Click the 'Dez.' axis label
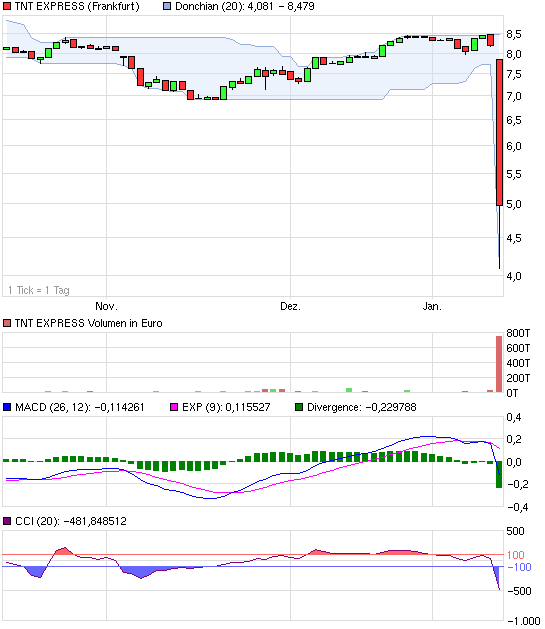Image resolution: width=545 pixels, height=629 pixels. pyautogui.click(x=290, y=306)
